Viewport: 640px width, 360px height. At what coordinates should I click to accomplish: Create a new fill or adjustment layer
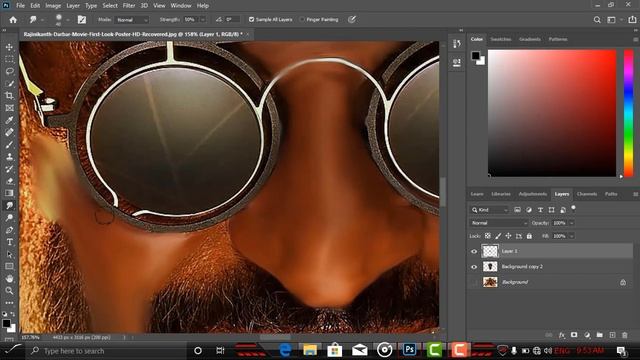(587, 335)
